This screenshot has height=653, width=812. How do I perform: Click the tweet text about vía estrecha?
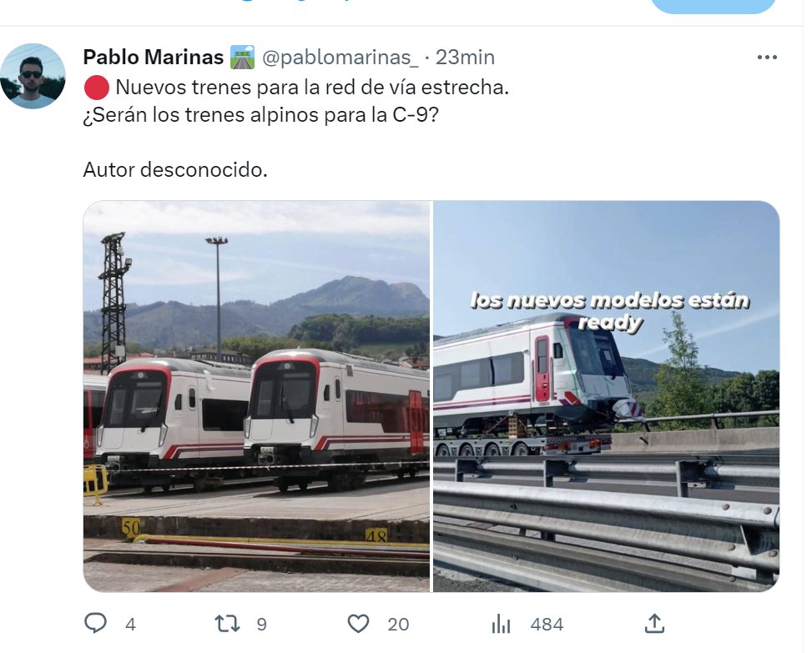tap(312, 88)
